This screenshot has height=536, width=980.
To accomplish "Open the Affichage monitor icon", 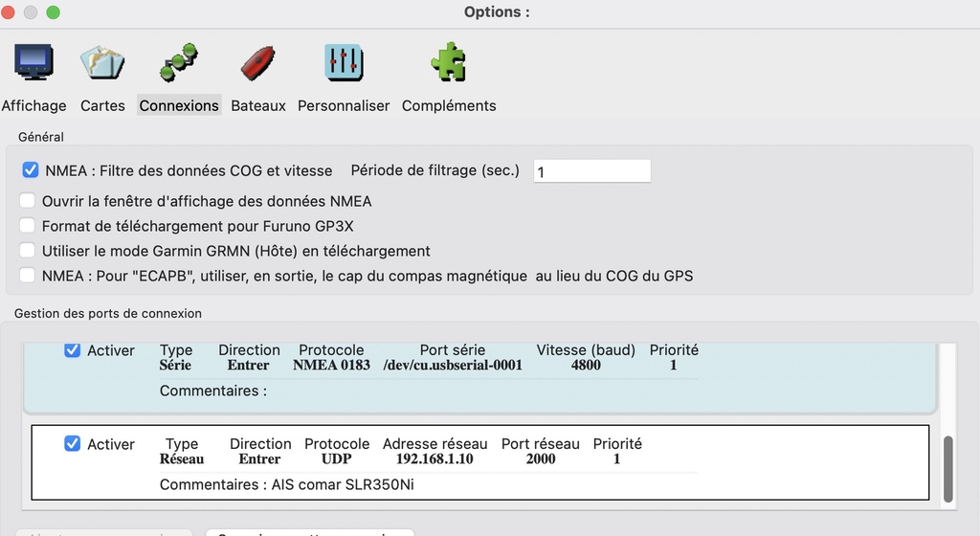I will coord(33,62).
